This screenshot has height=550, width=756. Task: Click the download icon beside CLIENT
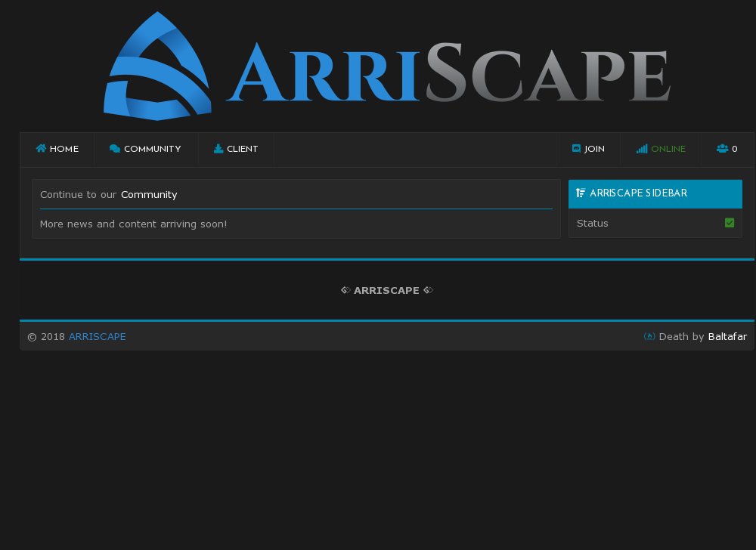tap(218, 149)
